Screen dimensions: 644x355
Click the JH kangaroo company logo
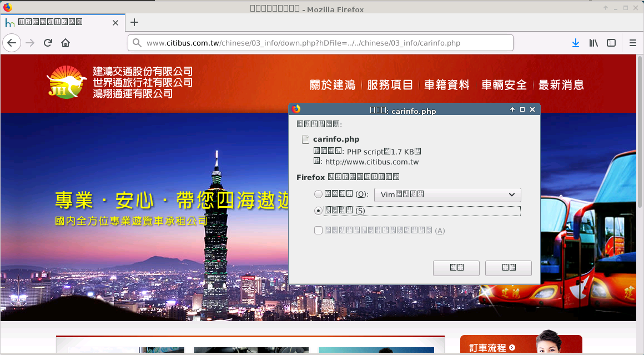click(67, 82)
